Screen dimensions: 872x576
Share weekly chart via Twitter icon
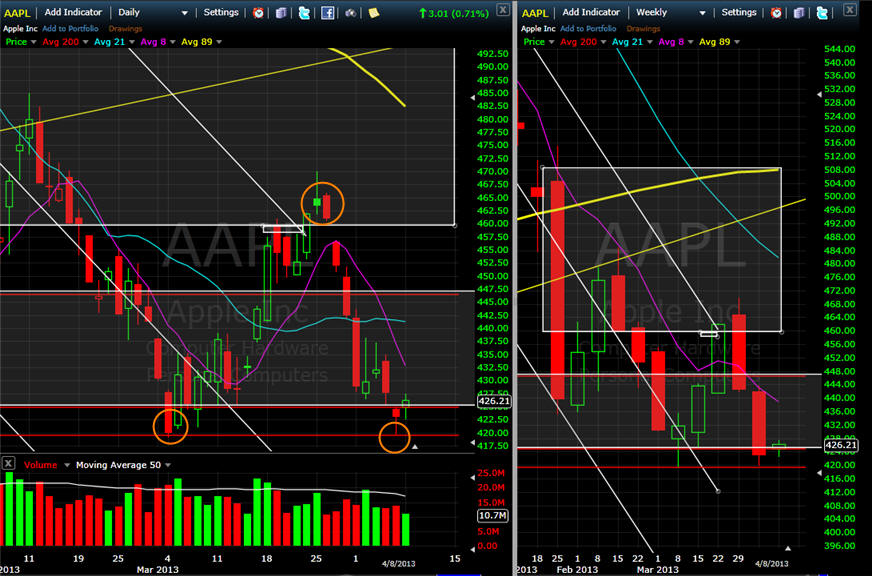(x=822, y=12)
